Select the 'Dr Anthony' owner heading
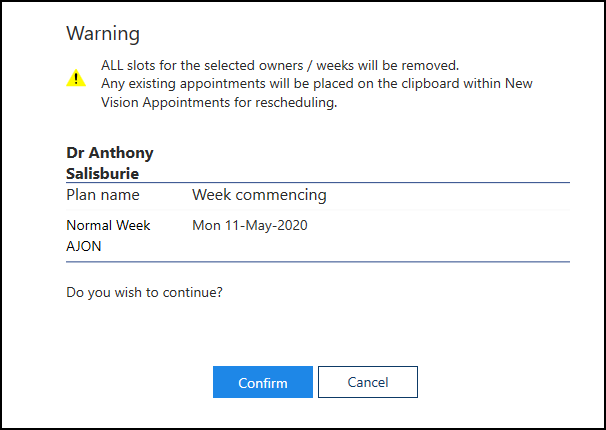This screenshot has height=430, width=606. (110, 154)
